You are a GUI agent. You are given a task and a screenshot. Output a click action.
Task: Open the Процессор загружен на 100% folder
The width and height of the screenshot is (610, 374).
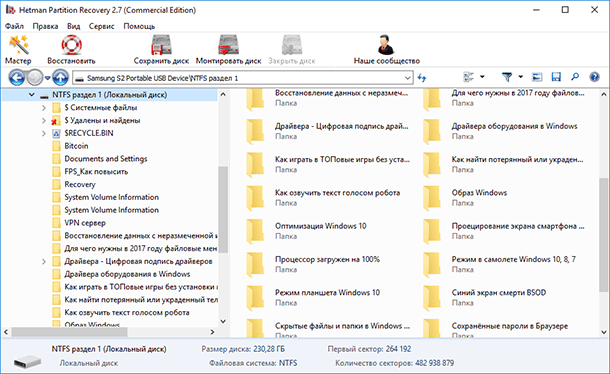[x=313, y=264]
